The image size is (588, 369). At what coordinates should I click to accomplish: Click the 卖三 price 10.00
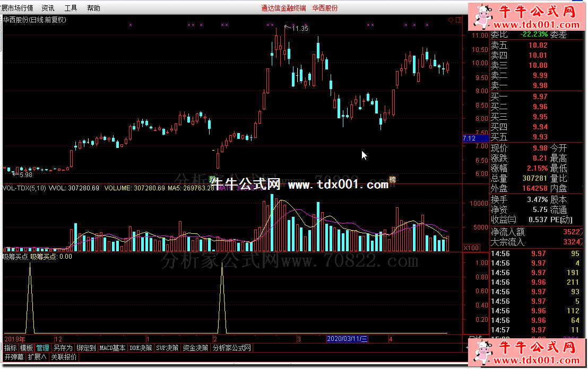538,65
